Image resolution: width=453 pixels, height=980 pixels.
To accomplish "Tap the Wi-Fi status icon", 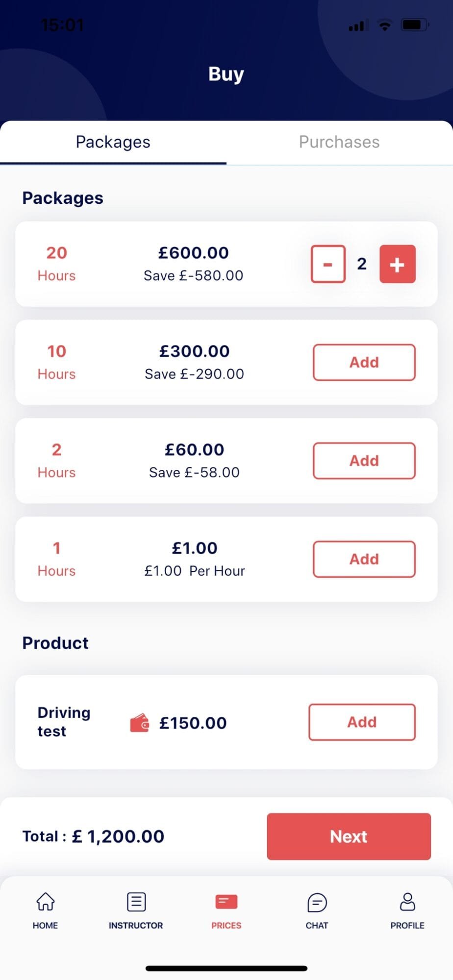I will 385,25.
